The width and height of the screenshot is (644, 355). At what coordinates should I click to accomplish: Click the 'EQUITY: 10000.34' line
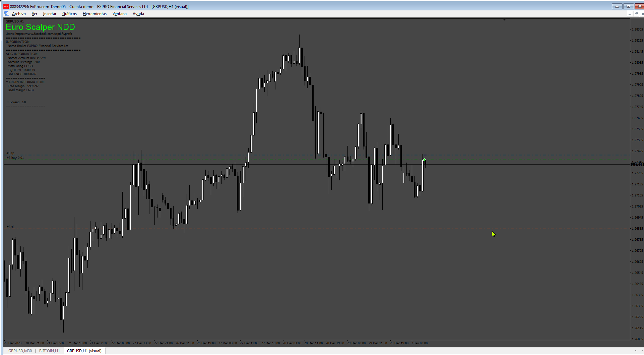(x=21, y=70)
